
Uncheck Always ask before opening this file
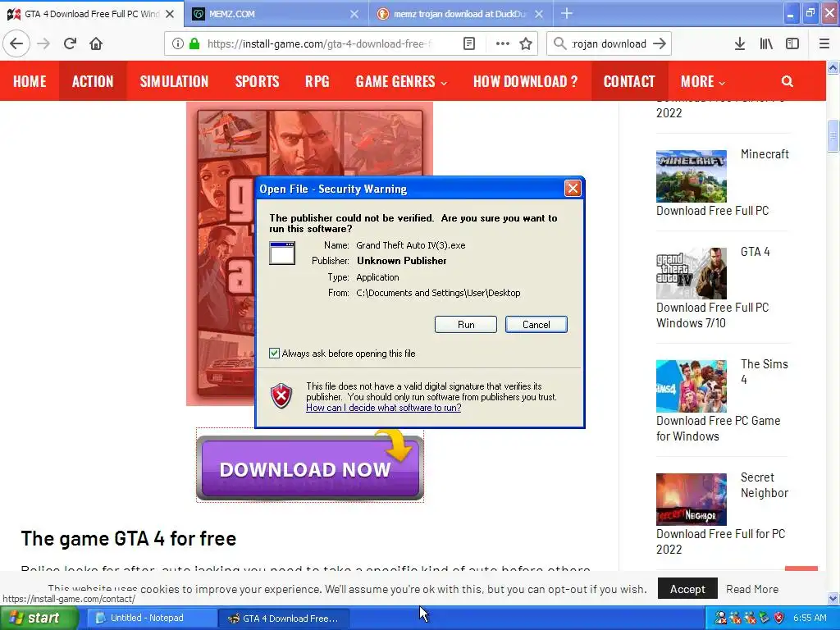(274, 353)
